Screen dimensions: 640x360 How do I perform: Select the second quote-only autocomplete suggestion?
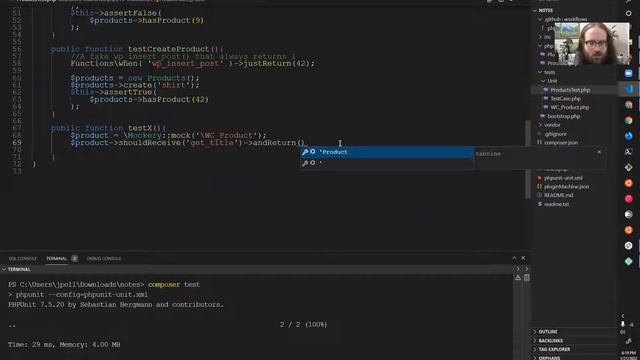387,163
